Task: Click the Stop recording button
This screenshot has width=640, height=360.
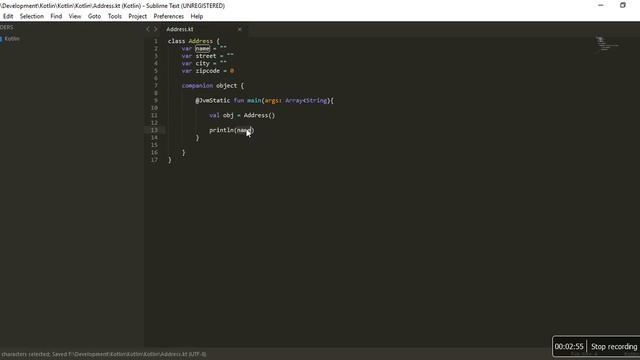Action: [614, 347]
